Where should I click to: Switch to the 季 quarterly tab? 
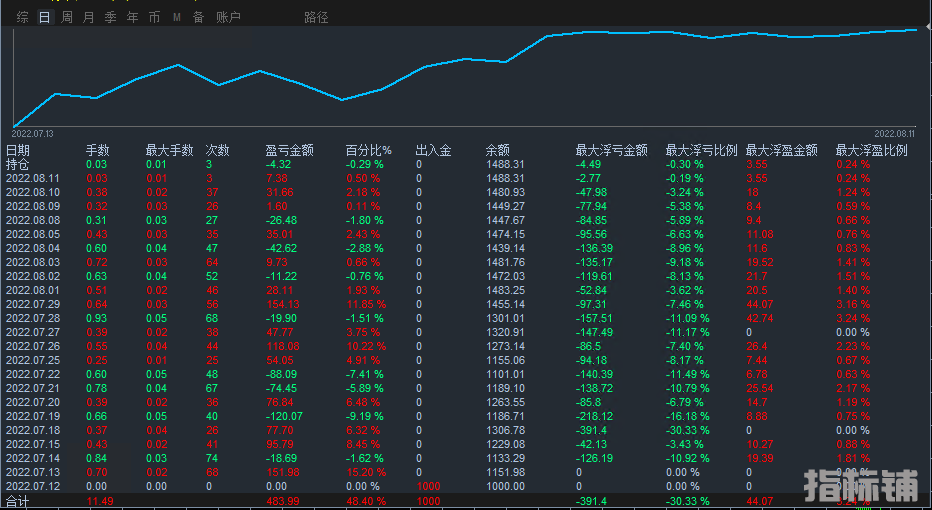tap(111, 17)
